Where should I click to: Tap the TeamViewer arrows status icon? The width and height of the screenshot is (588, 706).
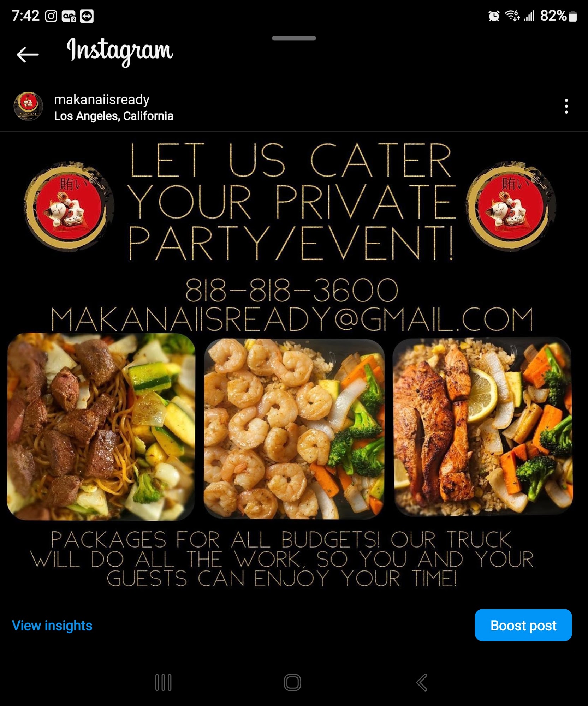87,16
